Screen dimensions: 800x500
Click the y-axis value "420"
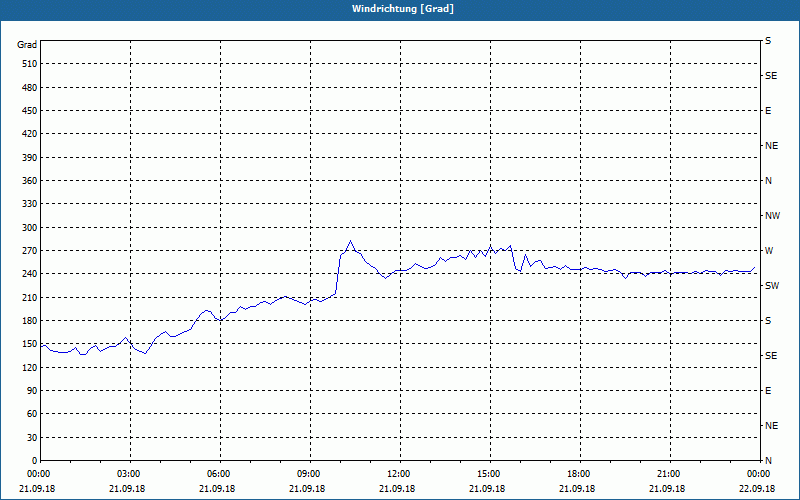(x=30, y=134)
